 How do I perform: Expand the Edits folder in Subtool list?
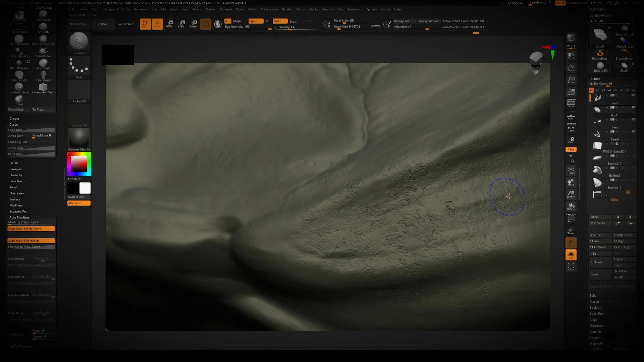pos(598,194)
